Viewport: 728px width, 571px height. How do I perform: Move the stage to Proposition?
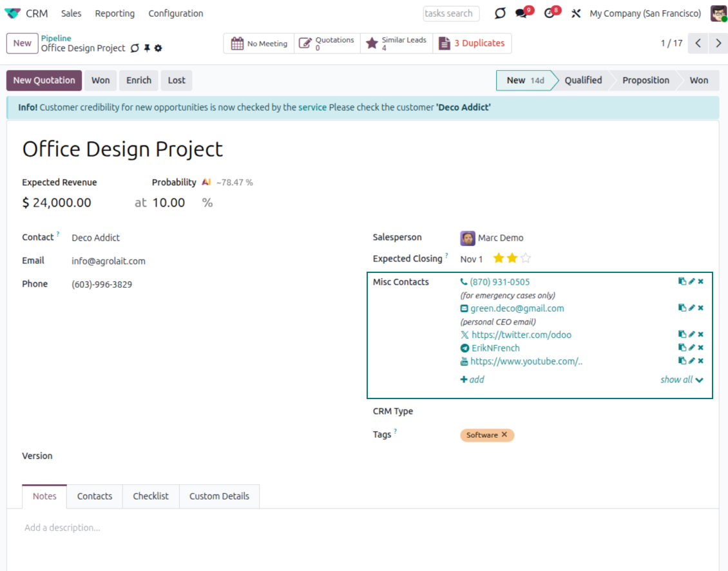pyautogui.click(x=645, y=80)
